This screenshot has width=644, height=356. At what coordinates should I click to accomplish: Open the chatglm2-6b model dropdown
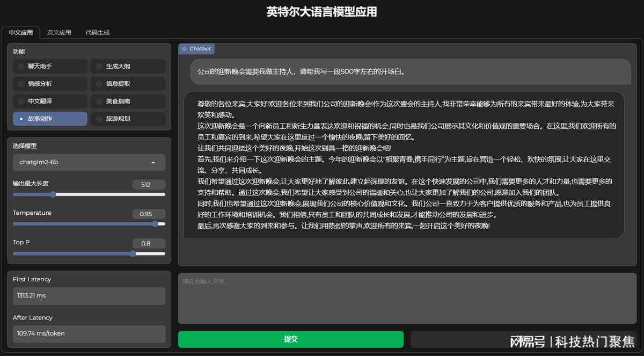(x=89, y=162)
